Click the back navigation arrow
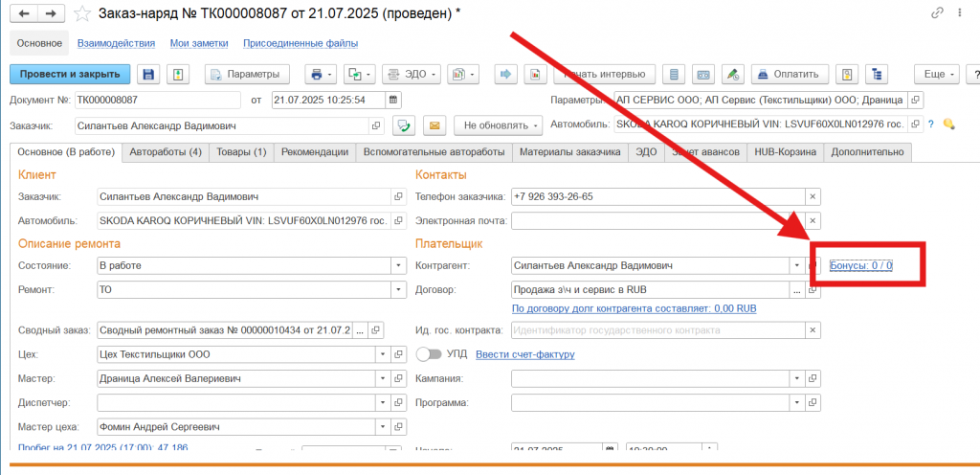 [24, 13]
